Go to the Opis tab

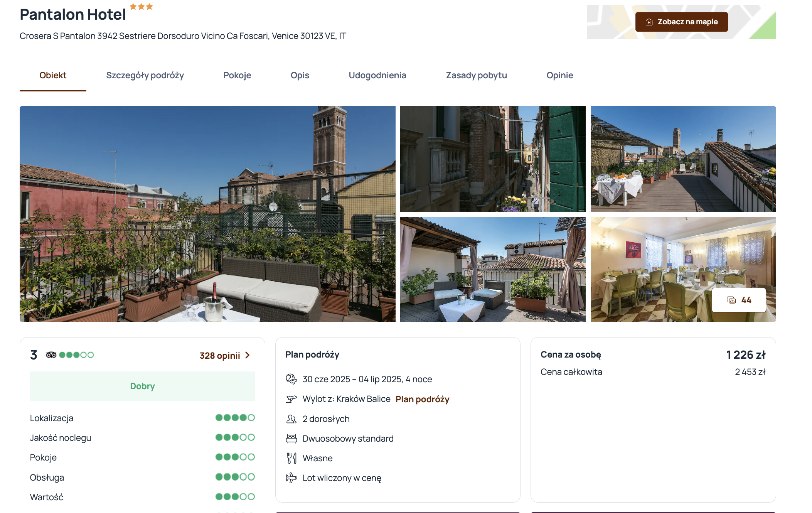[x=300, y=75]
